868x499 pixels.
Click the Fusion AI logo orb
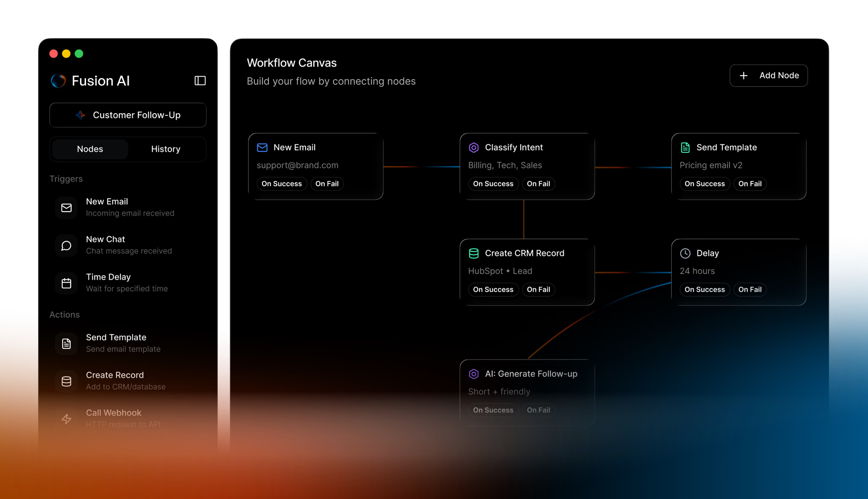[58, 81]
